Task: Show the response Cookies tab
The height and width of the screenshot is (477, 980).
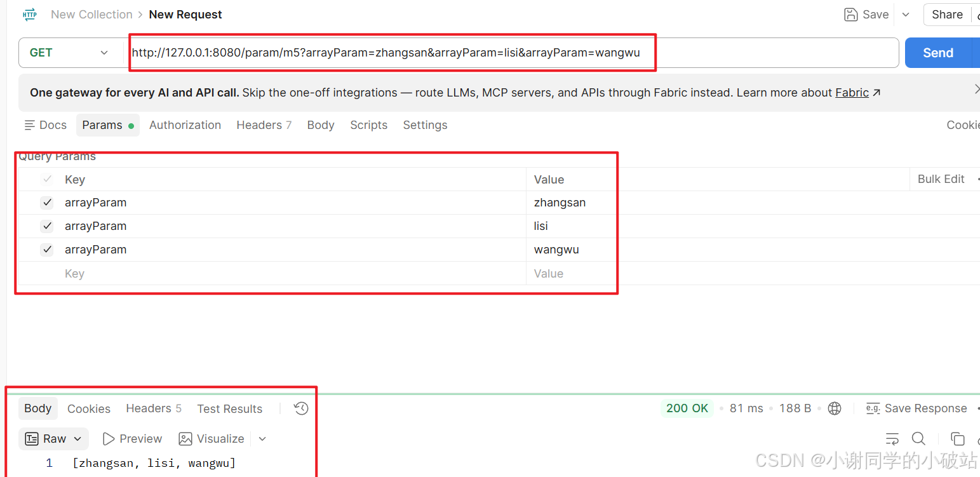Action: [89, 408]
